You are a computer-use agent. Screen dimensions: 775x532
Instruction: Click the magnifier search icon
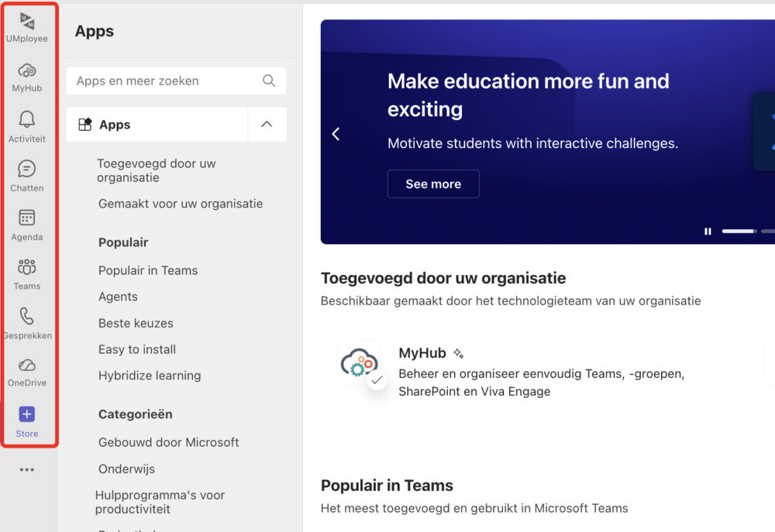click(269, 81)
